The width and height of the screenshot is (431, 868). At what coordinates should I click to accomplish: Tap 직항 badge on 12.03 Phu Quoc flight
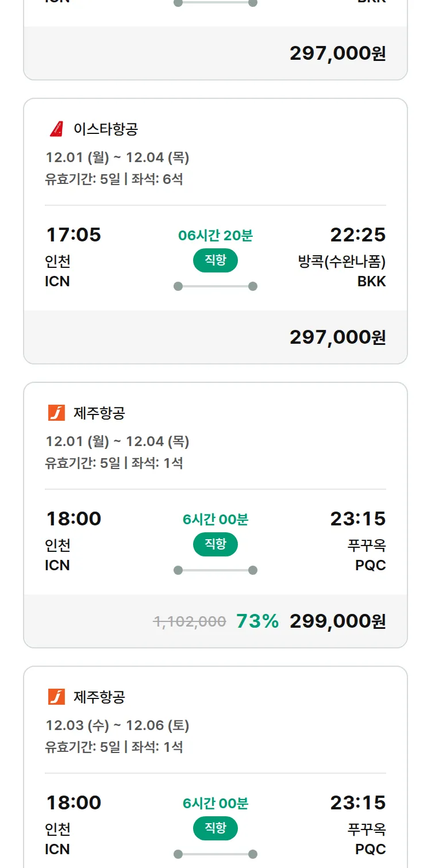pos(215,828)
